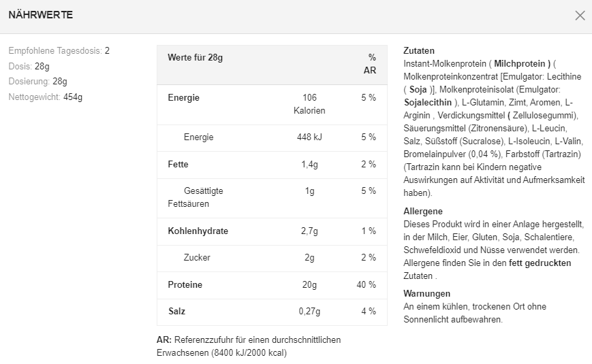Click the Zucker row label
The width and height of the screenshot is (592, 364).
point(197,258)
